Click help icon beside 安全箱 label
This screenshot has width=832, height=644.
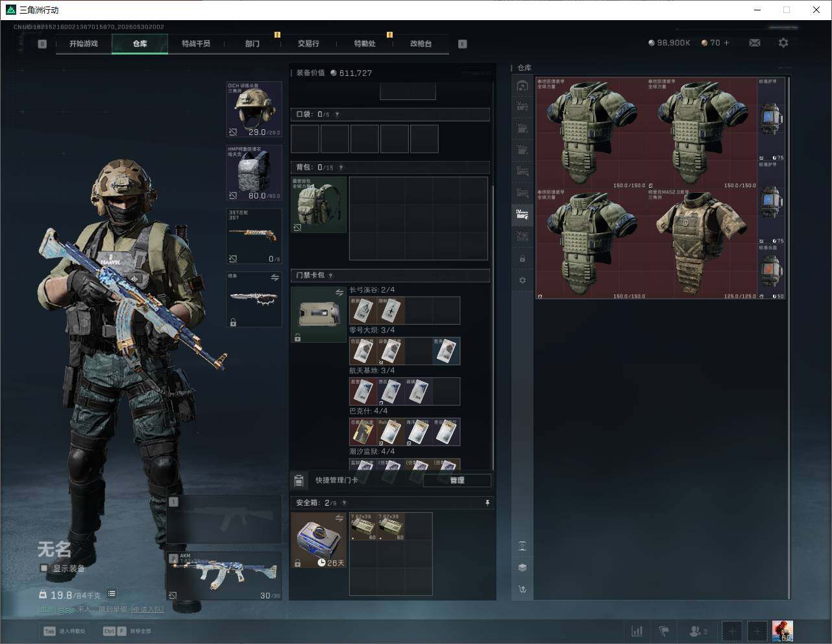pyautogui.click(x=344, y=502)
